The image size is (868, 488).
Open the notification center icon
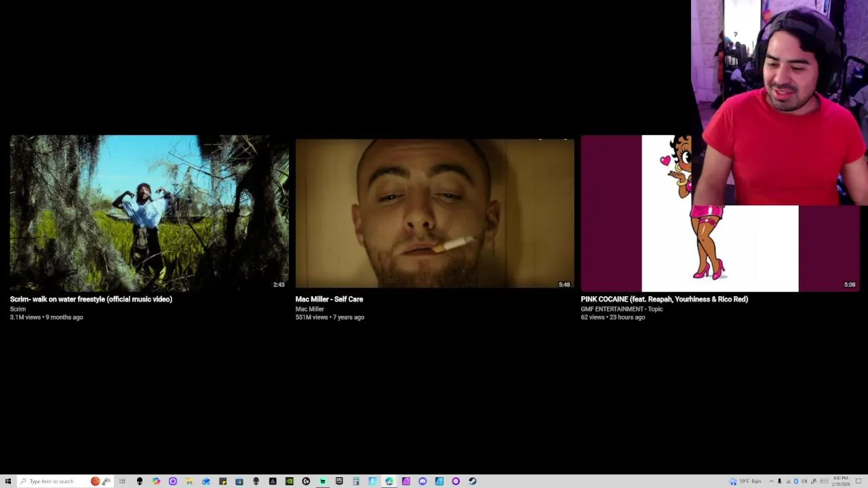[859, 481]
